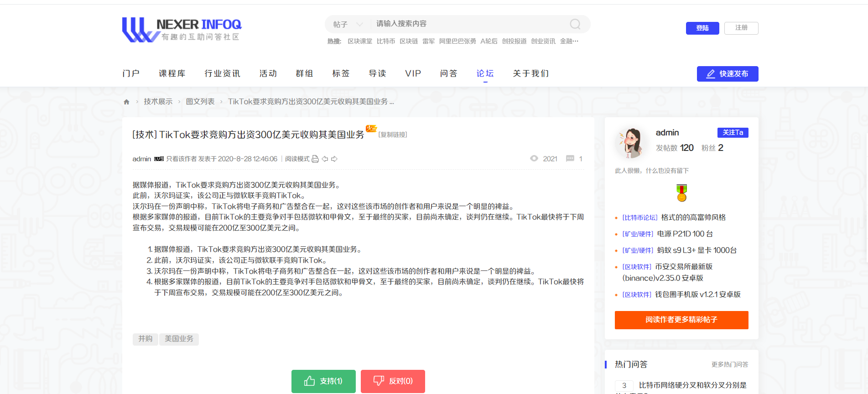
Task: Open post 电源 P21D 100 台
Action: (x=685, y=234)
